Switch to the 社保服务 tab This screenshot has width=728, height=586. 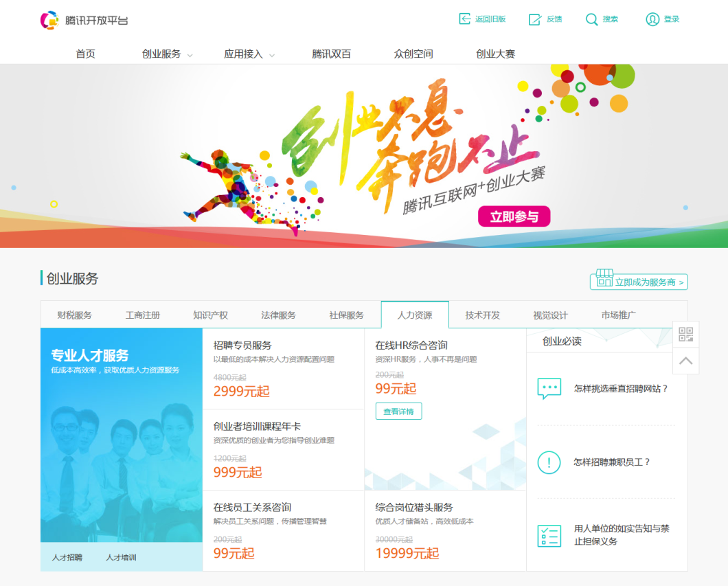tap(346, 315)
